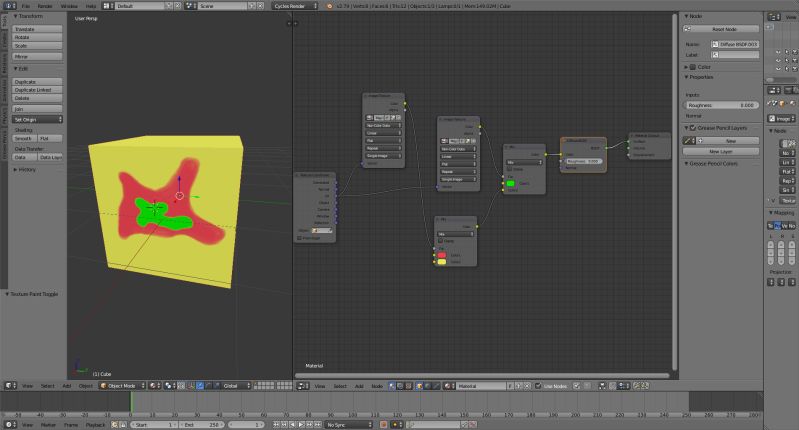Click the info editor type icon at top-left
Screen dimensions: 799x430
[10, 6]
